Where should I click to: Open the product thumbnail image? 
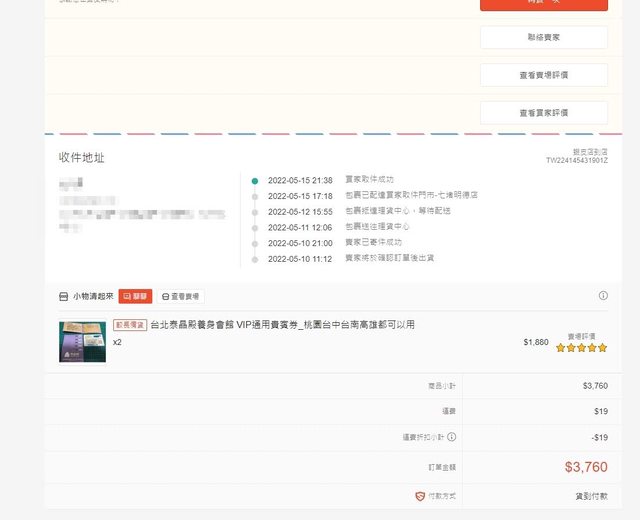(83, 341)
